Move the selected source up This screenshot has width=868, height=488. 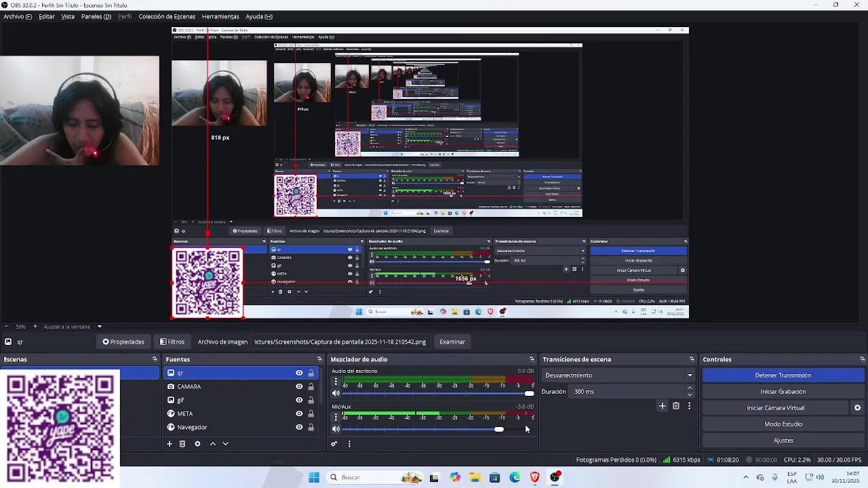[x=212, y=444]
